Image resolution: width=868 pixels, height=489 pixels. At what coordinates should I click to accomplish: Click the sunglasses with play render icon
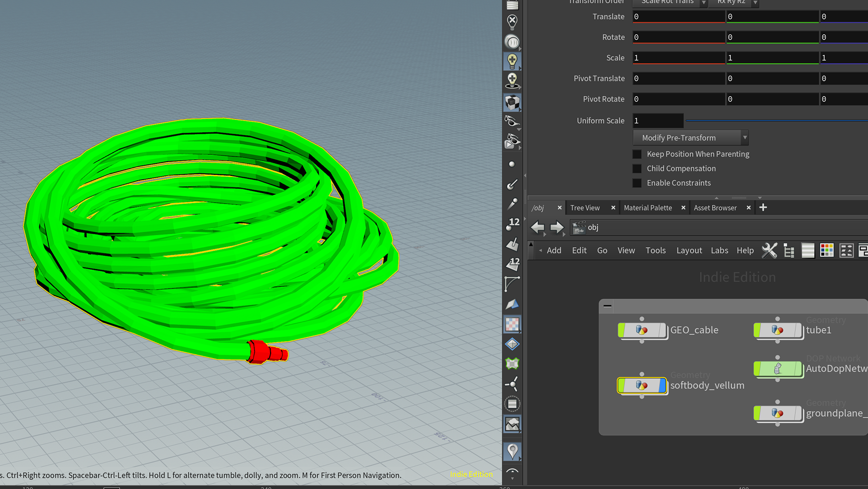(512, 141)
